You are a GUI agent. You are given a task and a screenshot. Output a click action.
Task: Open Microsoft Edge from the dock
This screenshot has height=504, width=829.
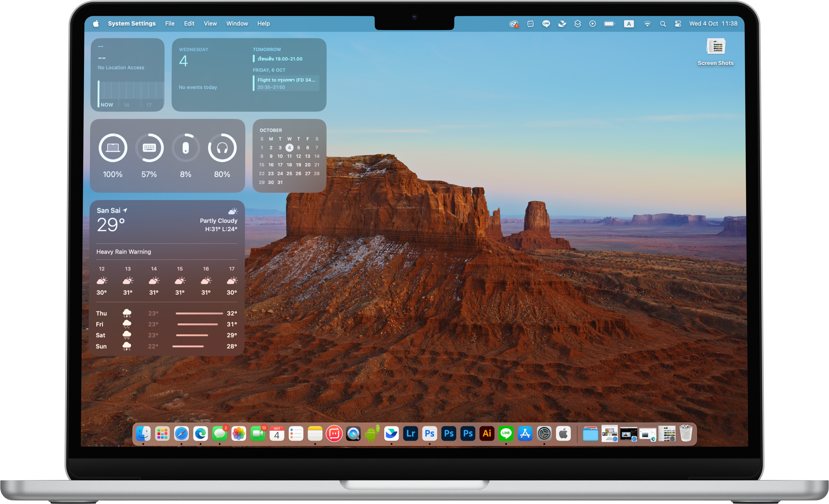[x=201, y=434]
